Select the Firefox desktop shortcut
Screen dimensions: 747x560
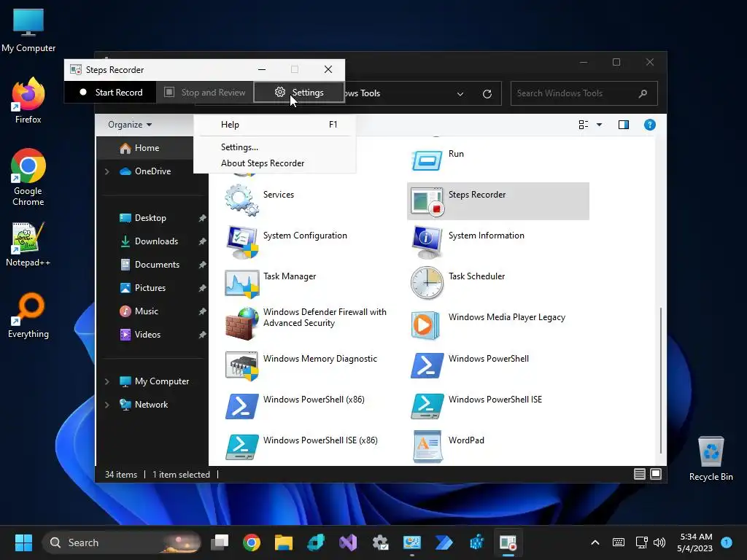pyautogui.click(x=28, y=101)
